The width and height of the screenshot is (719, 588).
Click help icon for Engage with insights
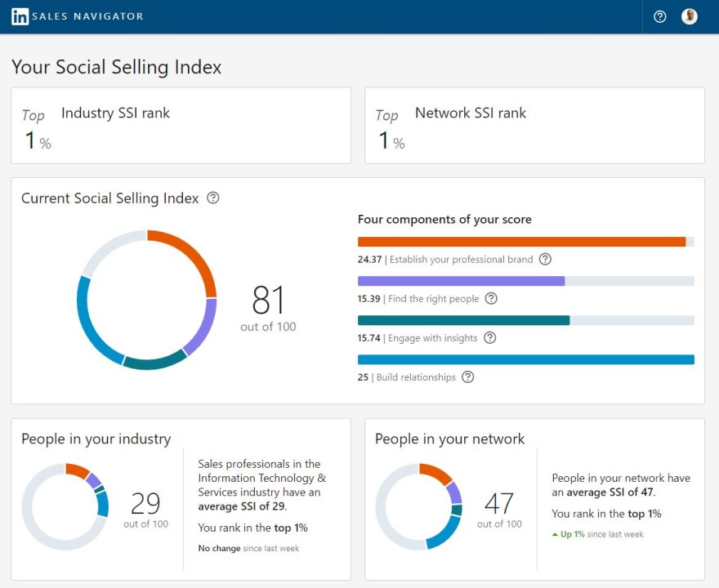pos(489,338)
